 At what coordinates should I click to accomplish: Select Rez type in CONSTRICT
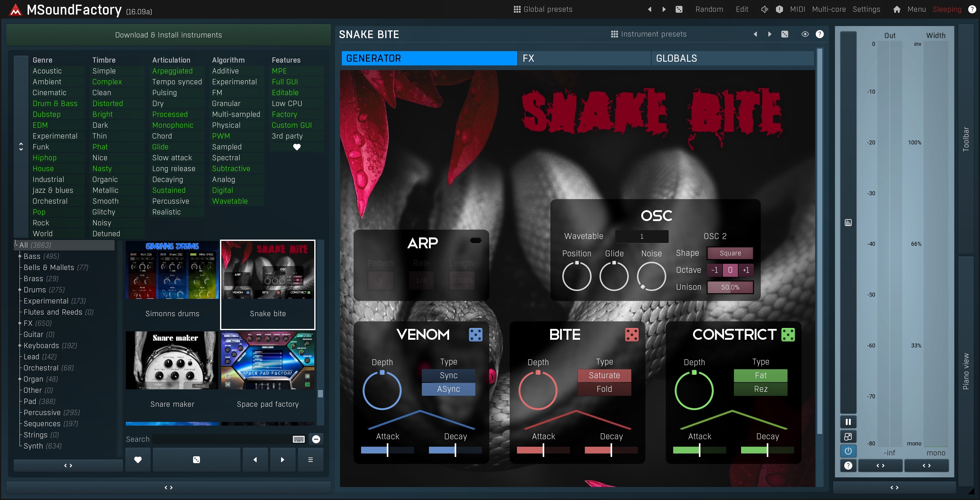tap(761, 389)
